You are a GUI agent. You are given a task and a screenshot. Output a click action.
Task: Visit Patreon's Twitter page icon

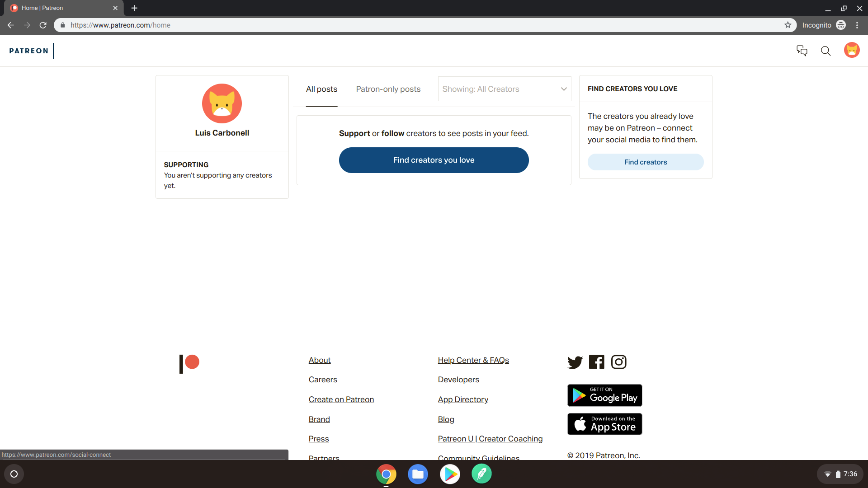575,362
